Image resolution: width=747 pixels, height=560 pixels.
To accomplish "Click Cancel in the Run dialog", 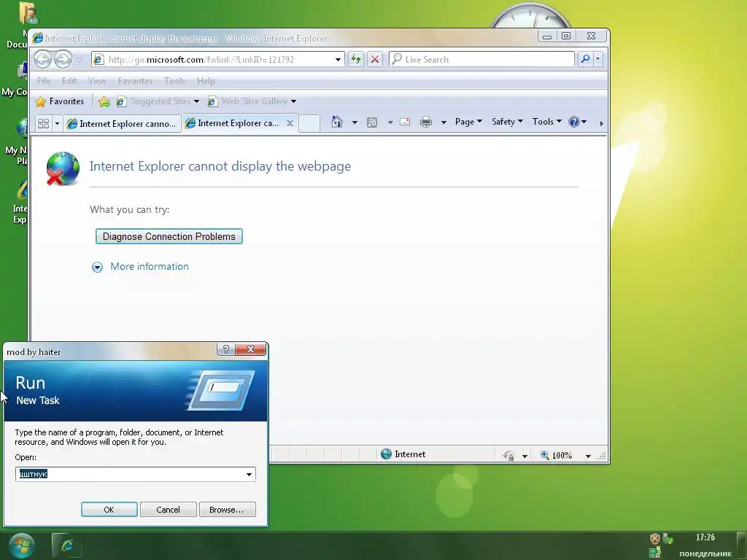I will point(169,510).
